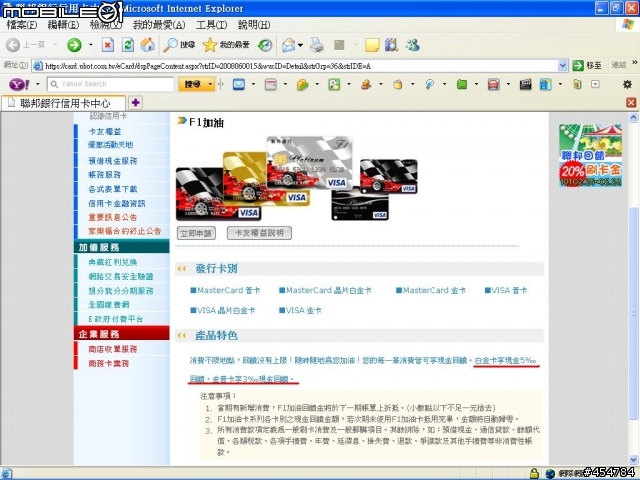Open the 各式表單下載 sidebar link
The image size is (640, 480).
113,189
